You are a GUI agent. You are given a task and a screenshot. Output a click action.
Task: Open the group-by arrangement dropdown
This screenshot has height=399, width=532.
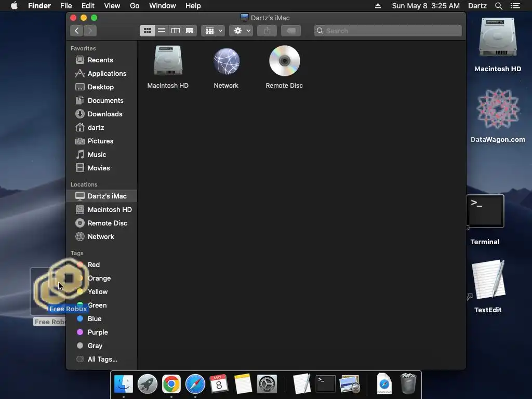click(213, 31)
